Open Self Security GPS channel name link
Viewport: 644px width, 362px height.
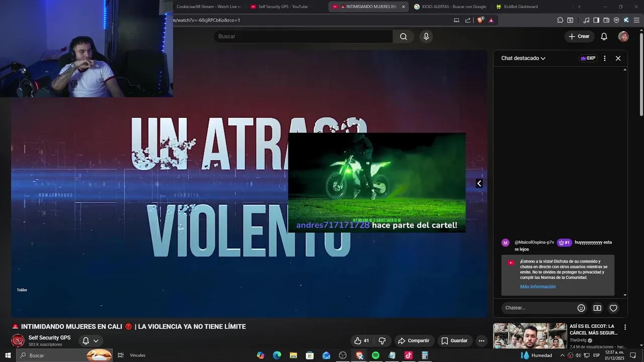point(49,338)
